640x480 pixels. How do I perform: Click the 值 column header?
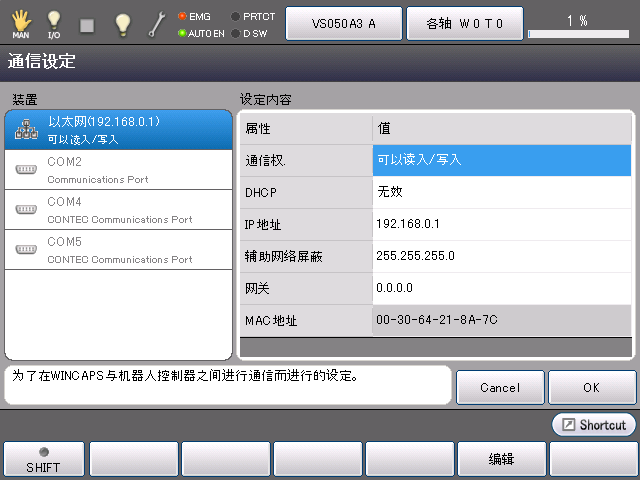(502, 129)
